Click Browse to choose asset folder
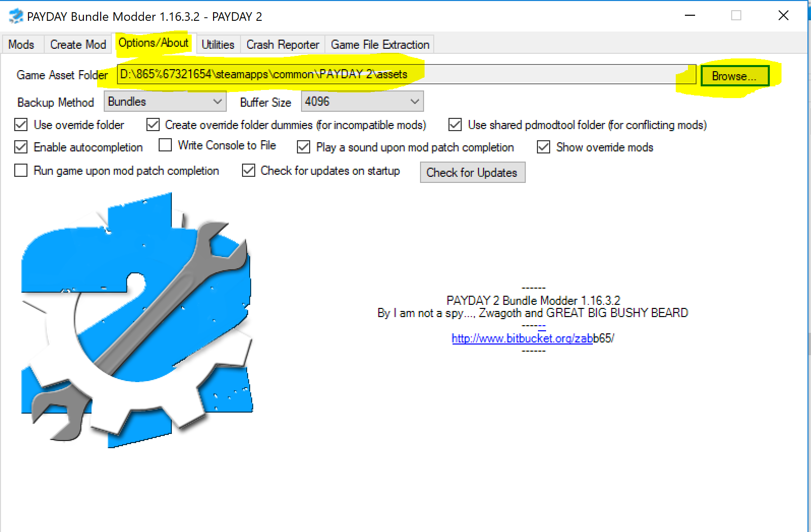This screenshot has width=811, height=532. tap(734, 76)
